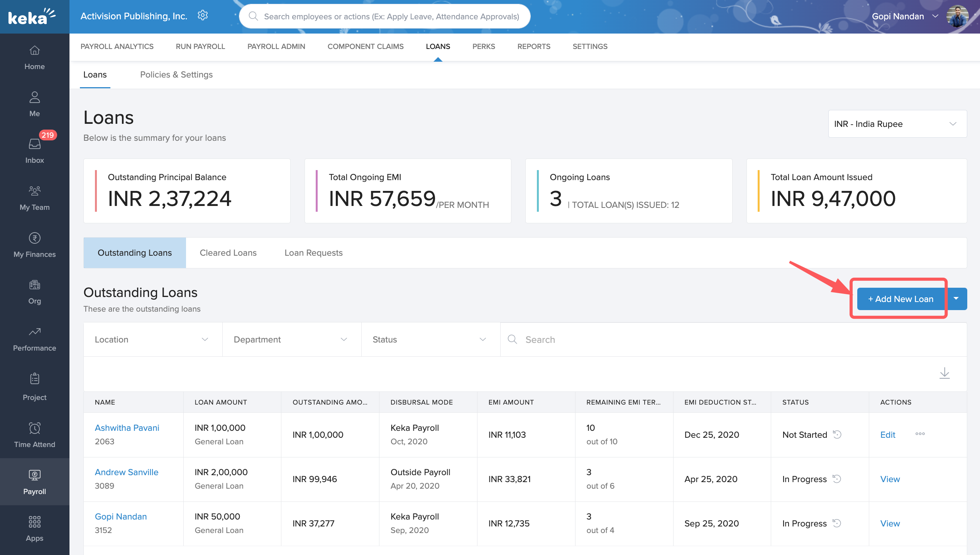Expand the Location filter dropdown

[152, 339]
